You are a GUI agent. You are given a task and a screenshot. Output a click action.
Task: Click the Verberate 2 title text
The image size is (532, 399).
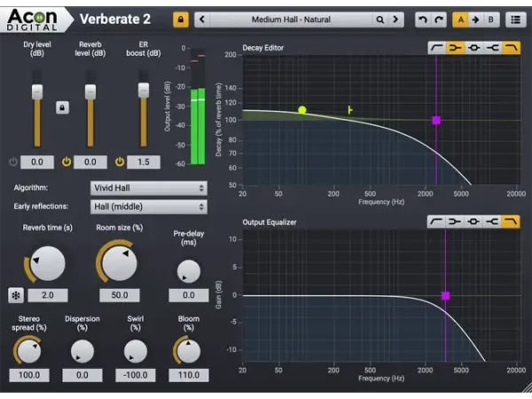tap(115, 20)
